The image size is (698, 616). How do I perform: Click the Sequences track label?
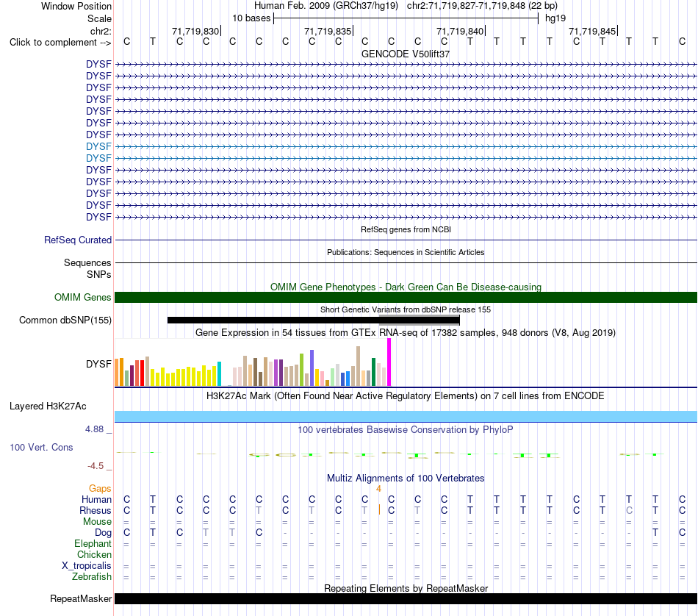pos(87,262)
